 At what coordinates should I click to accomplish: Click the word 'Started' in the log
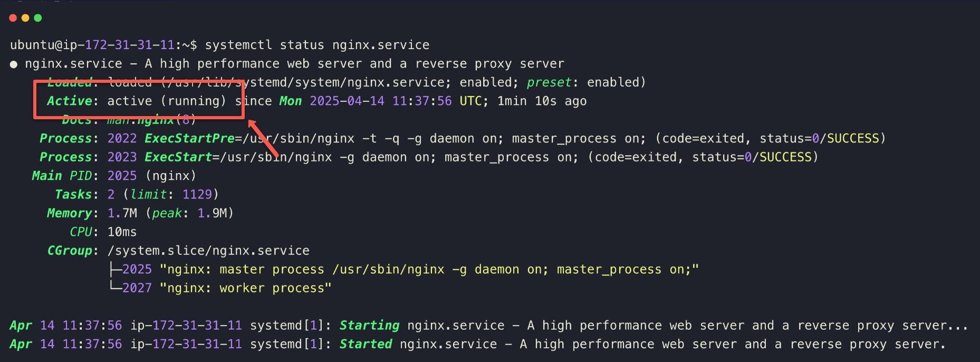coord(366,344)
